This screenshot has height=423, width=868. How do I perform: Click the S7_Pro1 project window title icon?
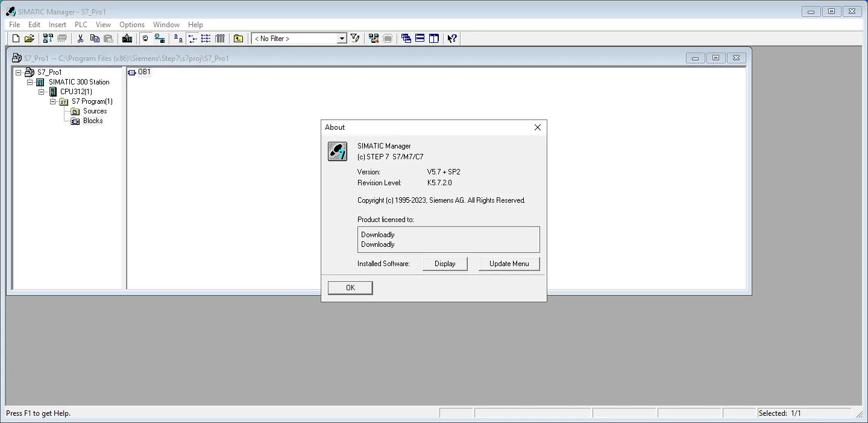[17, 58]
